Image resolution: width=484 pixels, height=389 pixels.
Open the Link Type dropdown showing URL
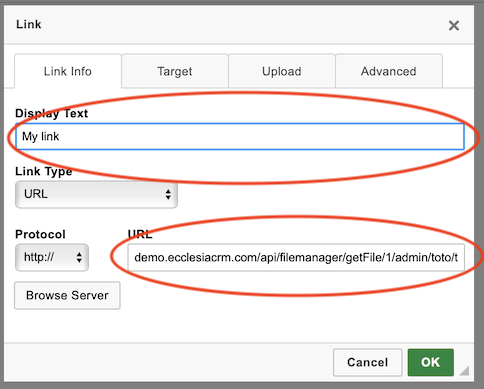[96, 194]
